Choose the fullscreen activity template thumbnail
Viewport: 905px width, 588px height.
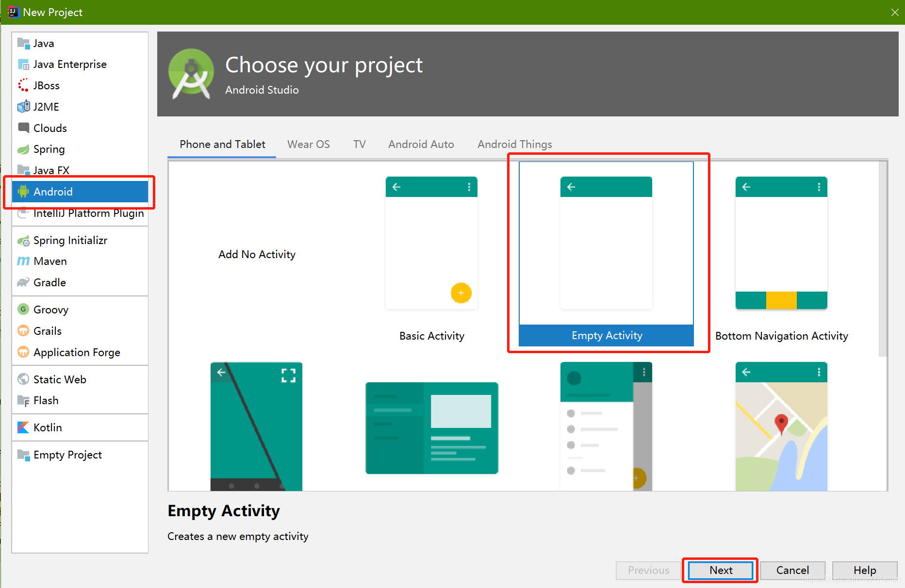(x=256, y=426)
